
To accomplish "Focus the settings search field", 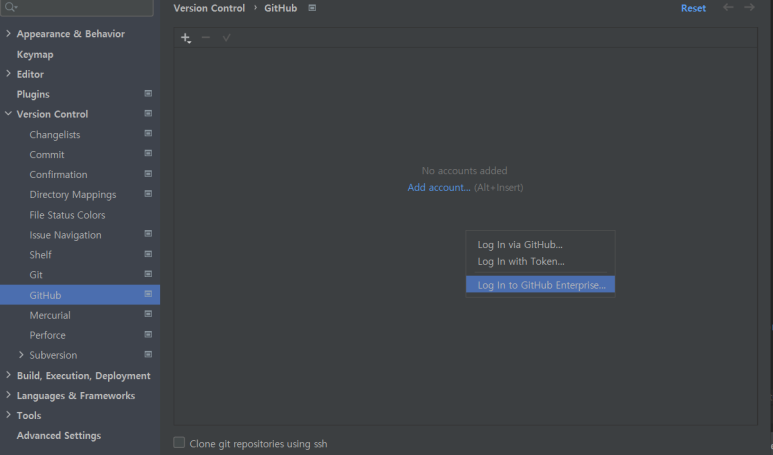I will pos(77,7).
